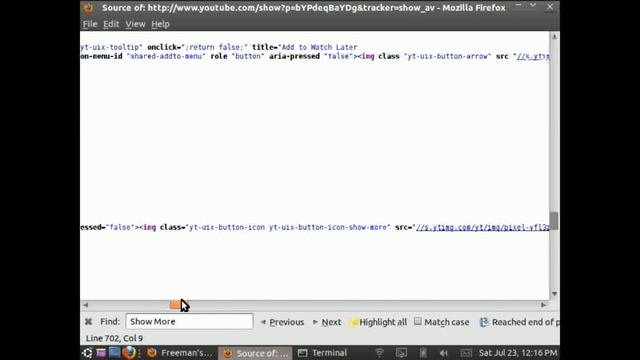Click the yt-uix-button-arrow src link

(x=533, y=56)
